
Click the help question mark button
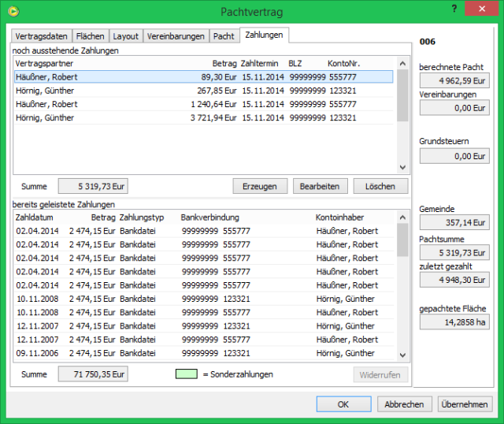coord(453,8)
